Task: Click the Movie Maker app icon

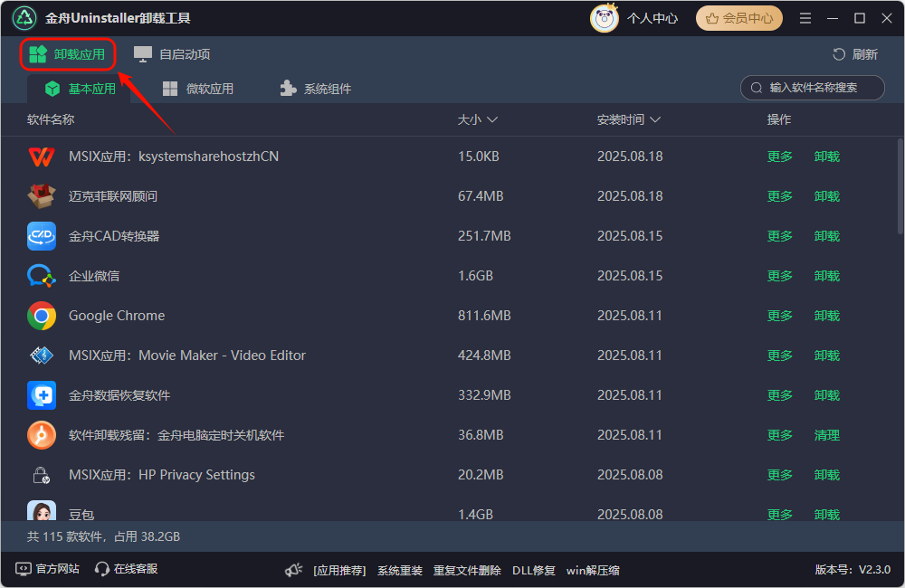Action: [x=42, y=356]
